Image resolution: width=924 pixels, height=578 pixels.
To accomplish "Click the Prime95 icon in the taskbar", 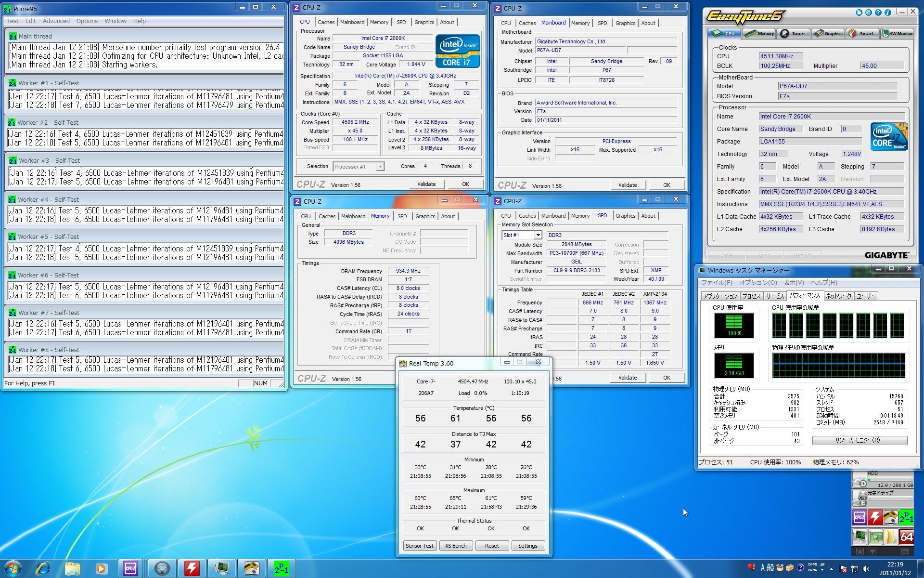I will point(281,569).
